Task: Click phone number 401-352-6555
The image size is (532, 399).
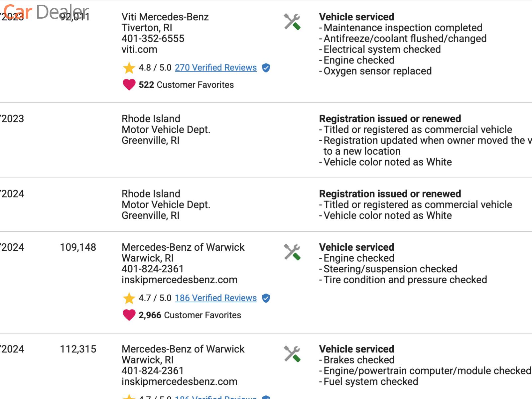Action: coord(153,39)
